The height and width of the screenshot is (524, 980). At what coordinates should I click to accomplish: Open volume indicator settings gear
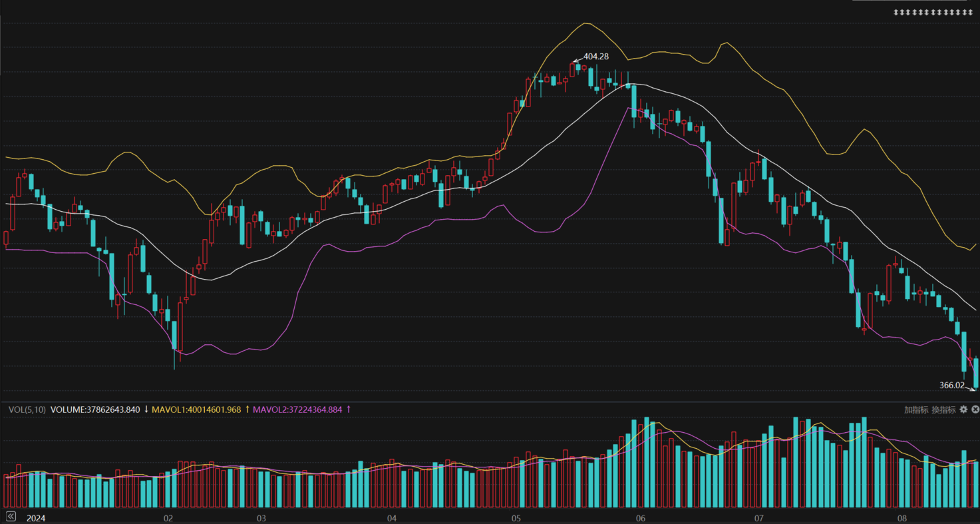click(x=963, y=409)
